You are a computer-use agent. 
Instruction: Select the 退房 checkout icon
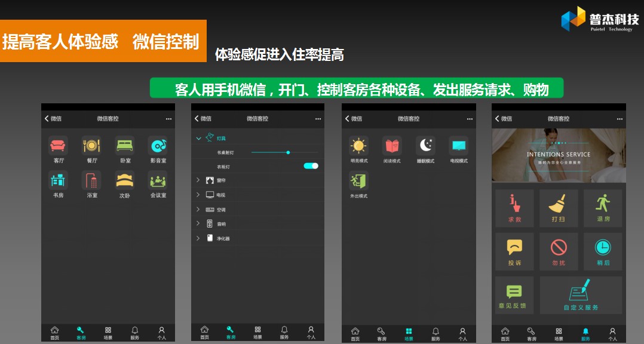[602, 208]
